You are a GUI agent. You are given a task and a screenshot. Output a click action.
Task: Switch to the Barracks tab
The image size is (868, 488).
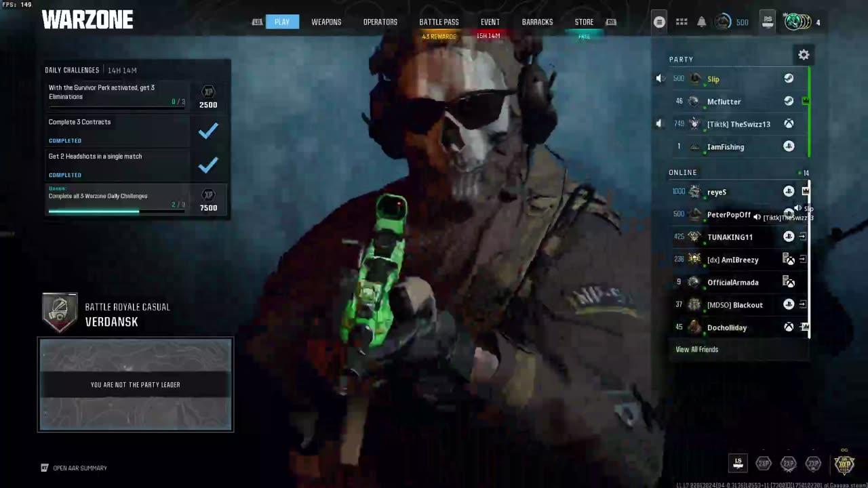tap(537, 22)
